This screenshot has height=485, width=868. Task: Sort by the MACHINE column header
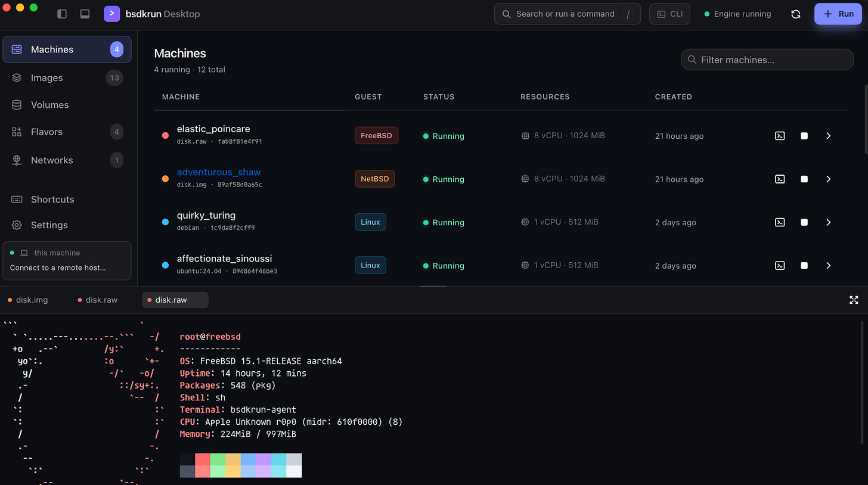click(181, 97)
